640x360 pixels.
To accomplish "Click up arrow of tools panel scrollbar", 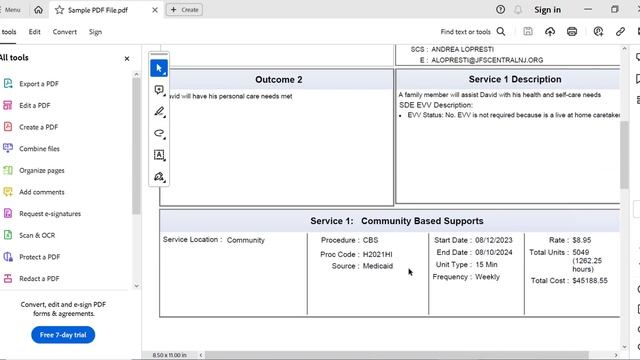I will [136, 74].
